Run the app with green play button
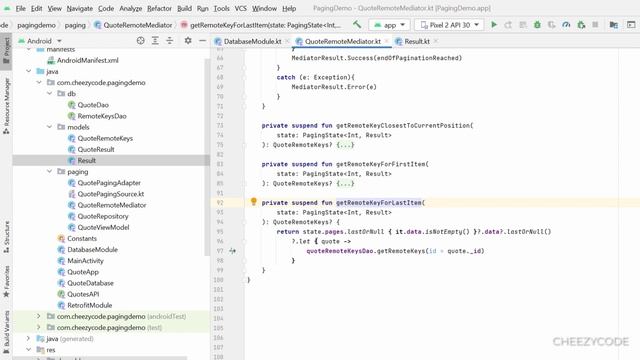Screen dimensions: 640x360 [x=494, y=25]
